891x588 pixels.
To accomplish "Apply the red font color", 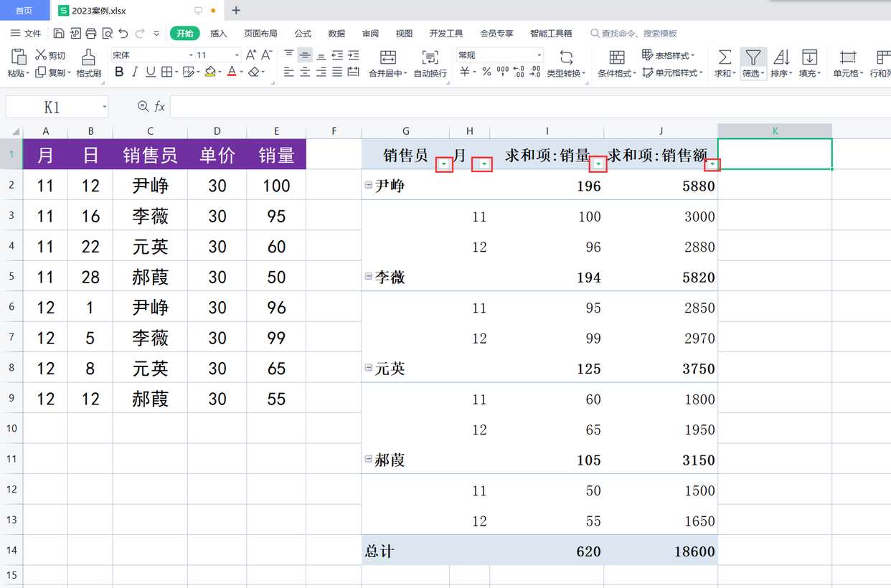I will (x=232, y=72).
